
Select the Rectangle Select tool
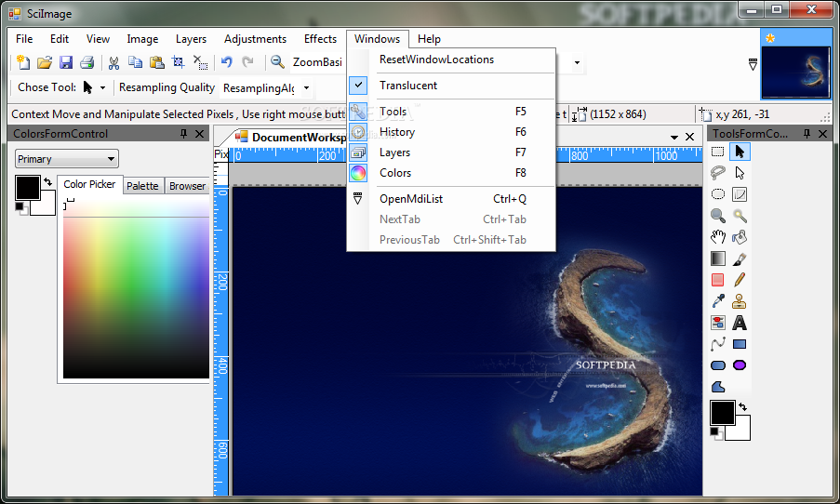point(718,152)
